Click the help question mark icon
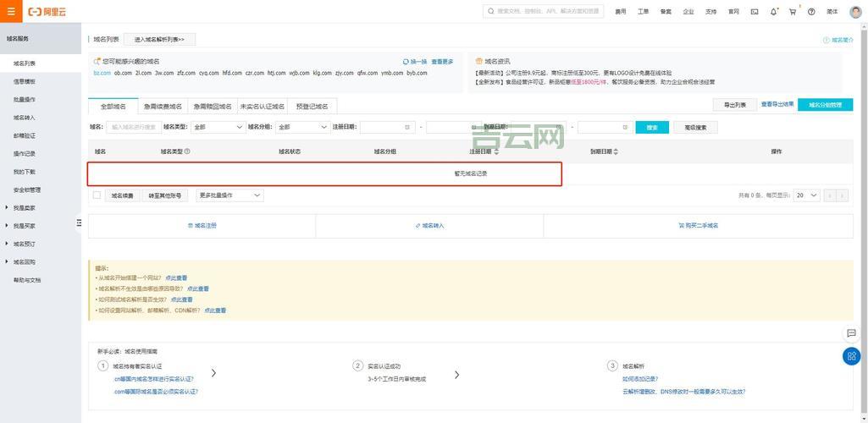Viewport: 868px width, 423px height. [x=811, y=12]
